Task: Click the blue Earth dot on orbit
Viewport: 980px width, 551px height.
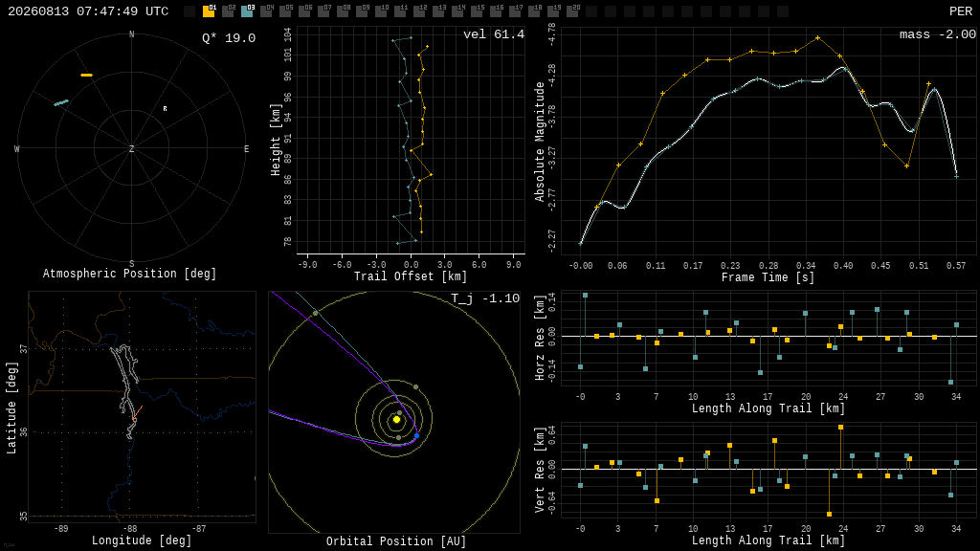Action: click(x=417, y=435)
